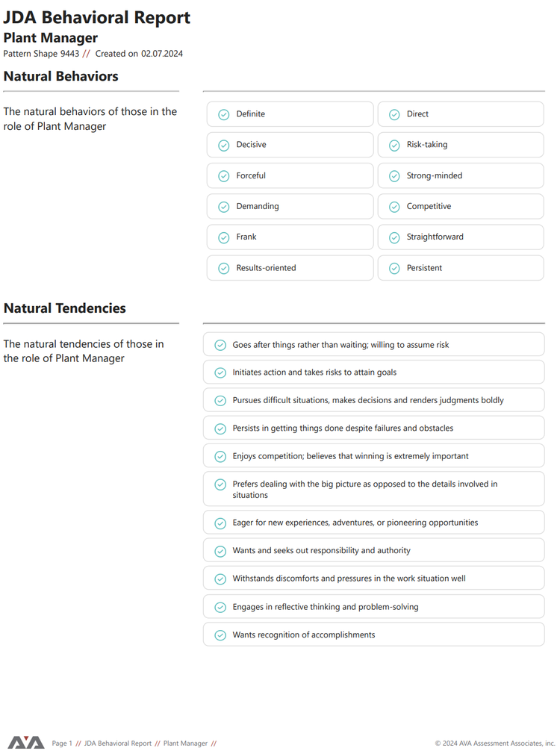Select the check icon beside Forceful
560x751 pixels.
coord(224,176)
